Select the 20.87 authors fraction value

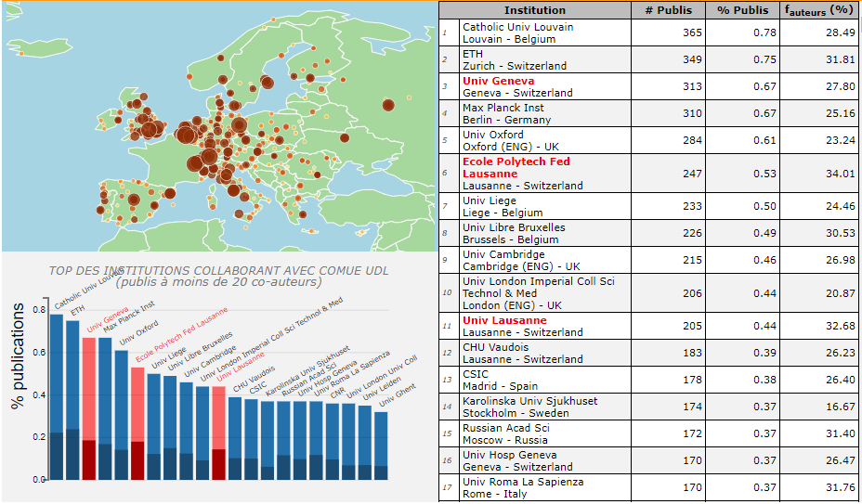(841, 293)
